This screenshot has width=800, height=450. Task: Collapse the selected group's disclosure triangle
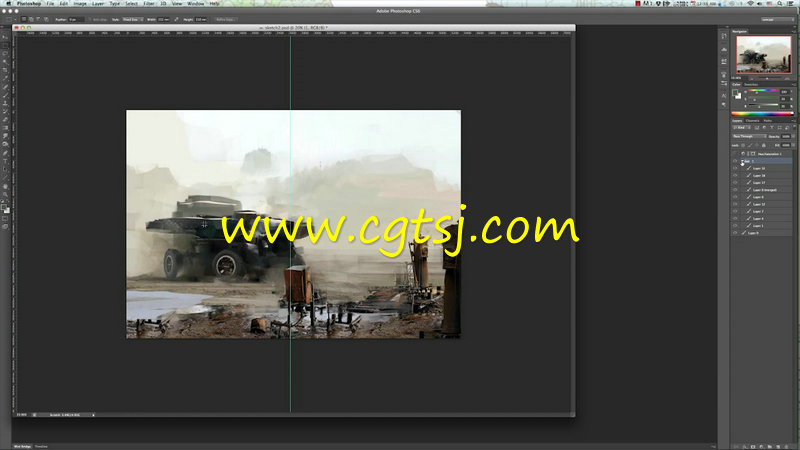click(742, 161)
